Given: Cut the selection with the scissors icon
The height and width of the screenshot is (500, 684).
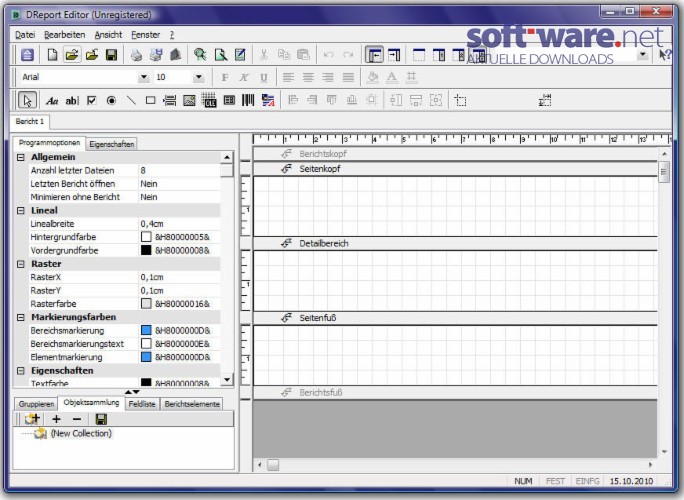Looking at the screenshot, I should [x=263, y=55].
